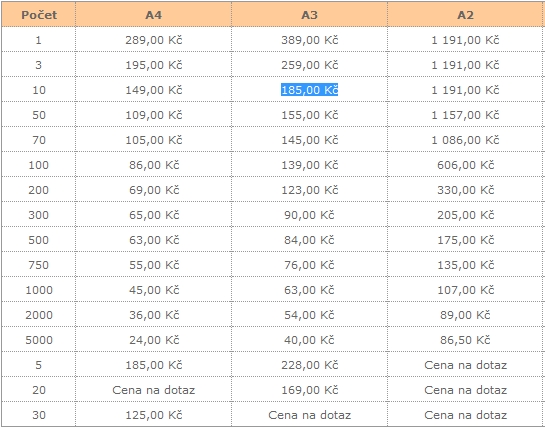
Task: Click the 606,00 Kč A2 price
Action: click(465, 165)
